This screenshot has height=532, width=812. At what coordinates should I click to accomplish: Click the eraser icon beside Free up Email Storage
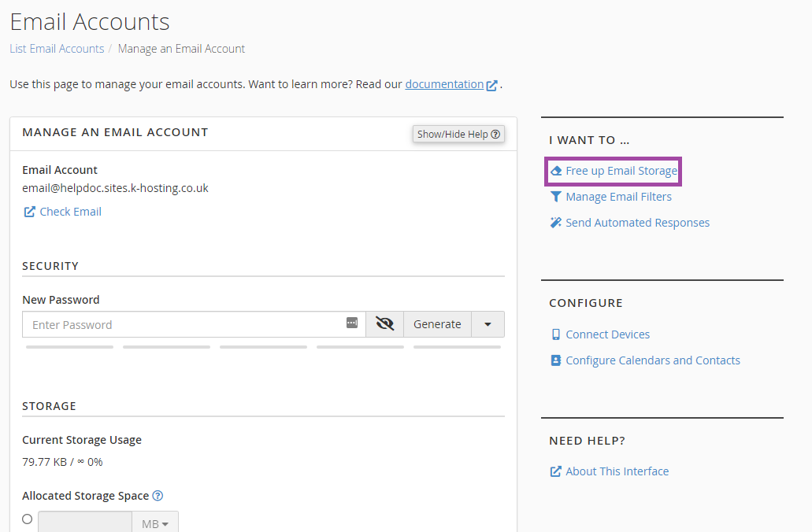click(556, 171)
